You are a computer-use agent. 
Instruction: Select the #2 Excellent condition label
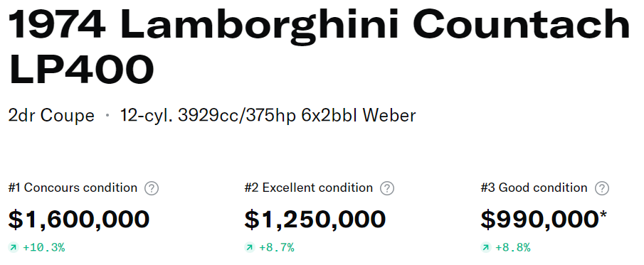[x=308, y=188]
